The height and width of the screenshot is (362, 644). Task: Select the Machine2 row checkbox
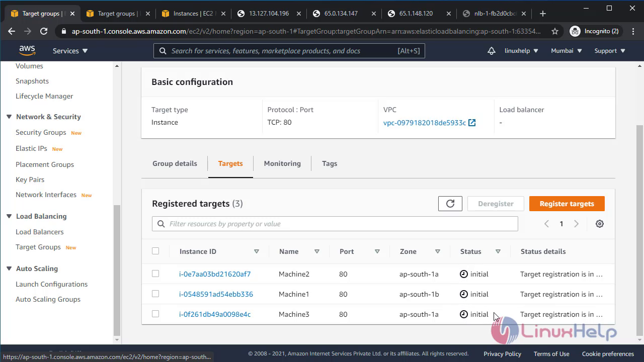[155, 274]
